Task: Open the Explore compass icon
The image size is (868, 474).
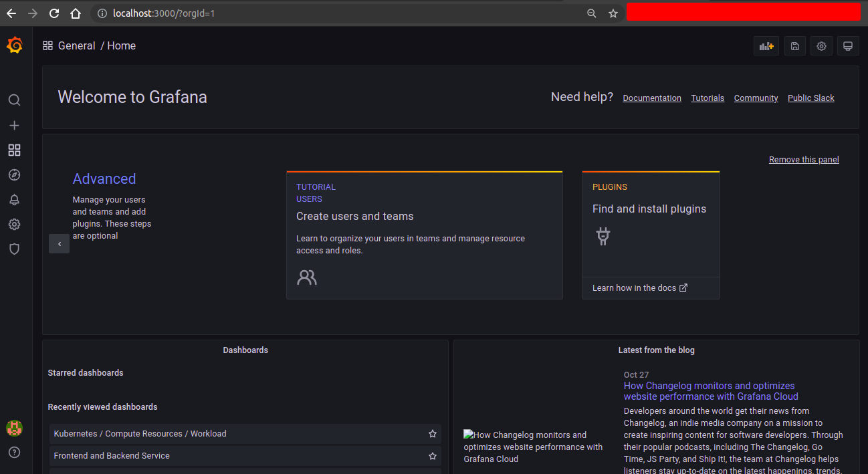Action: point(14,174)
